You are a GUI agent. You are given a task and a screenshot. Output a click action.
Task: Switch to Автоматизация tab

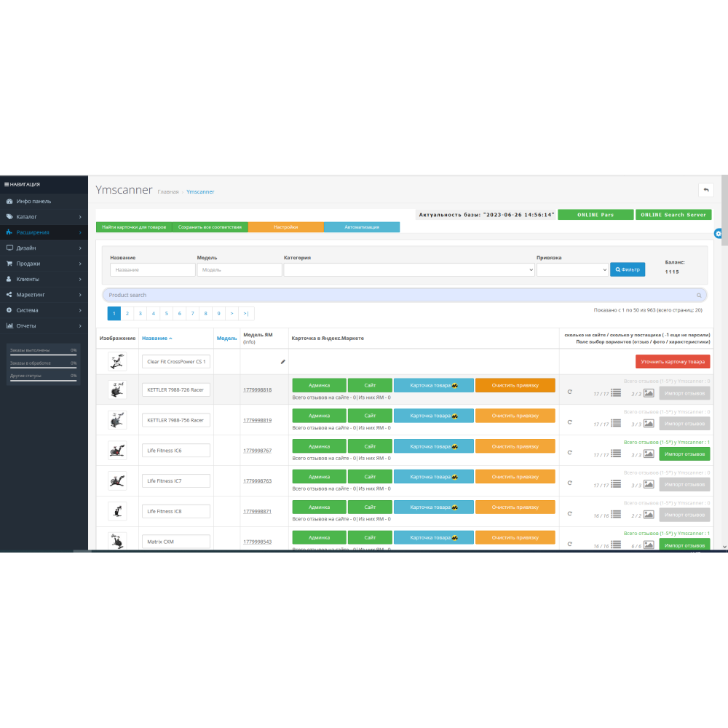362,227
